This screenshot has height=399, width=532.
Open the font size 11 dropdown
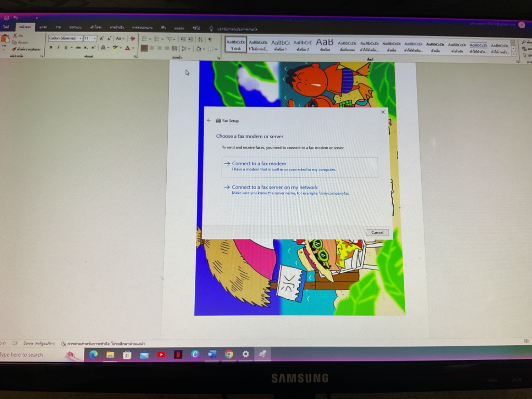tap(95, 38)
